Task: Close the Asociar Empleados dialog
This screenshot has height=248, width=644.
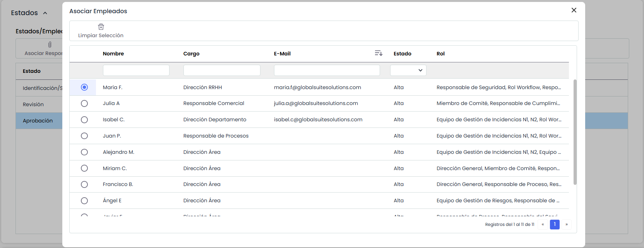Action: coord(574,10)
